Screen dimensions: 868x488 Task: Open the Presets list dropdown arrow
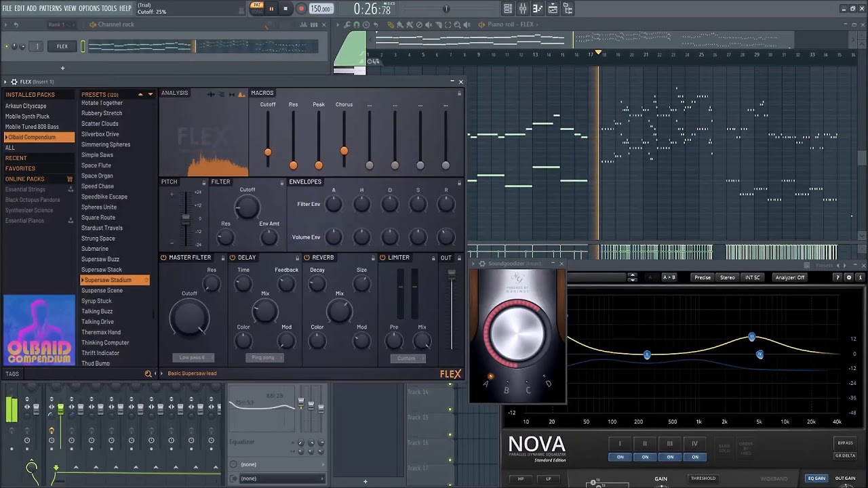(151, 94)
